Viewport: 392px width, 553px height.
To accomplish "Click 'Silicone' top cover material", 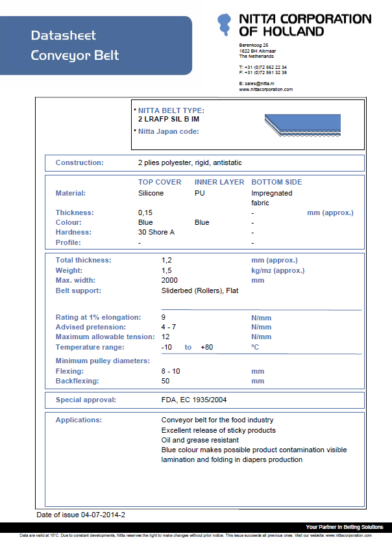I will (151, 193).
